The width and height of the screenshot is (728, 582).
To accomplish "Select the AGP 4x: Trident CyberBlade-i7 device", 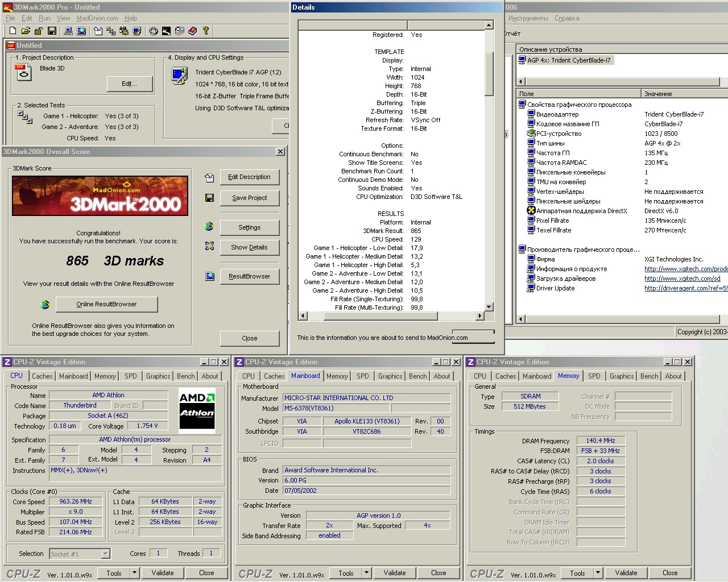I will click(x=566, y=60).
